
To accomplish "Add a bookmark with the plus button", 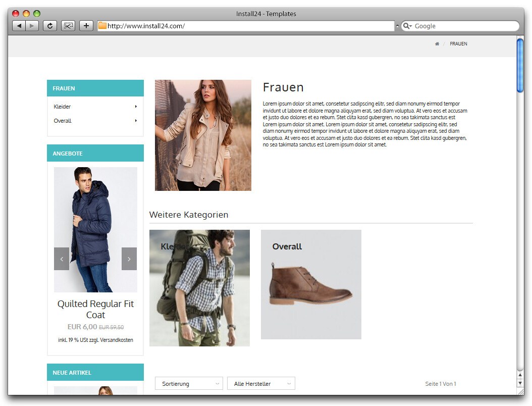I will click(x=86, y=26).
